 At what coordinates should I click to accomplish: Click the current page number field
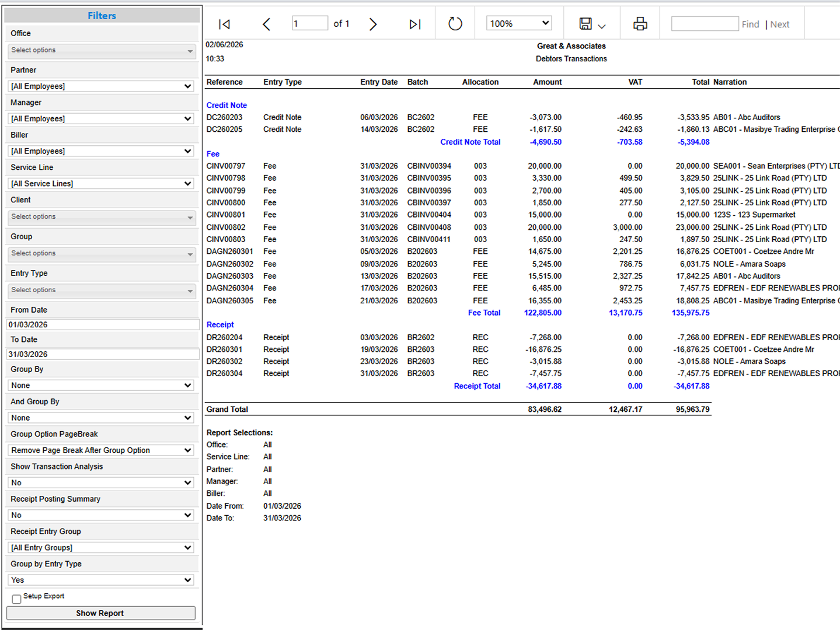310,23
